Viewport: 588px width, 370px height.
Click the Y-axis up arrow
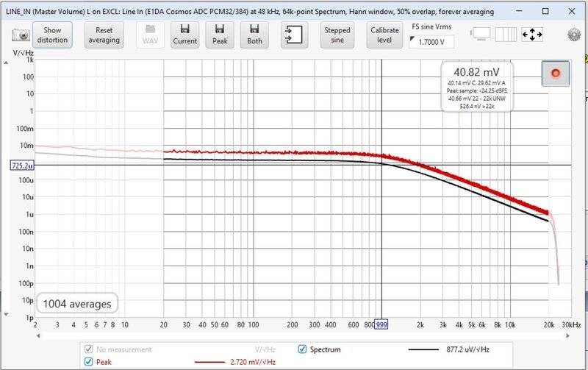(x=6, y=63)
